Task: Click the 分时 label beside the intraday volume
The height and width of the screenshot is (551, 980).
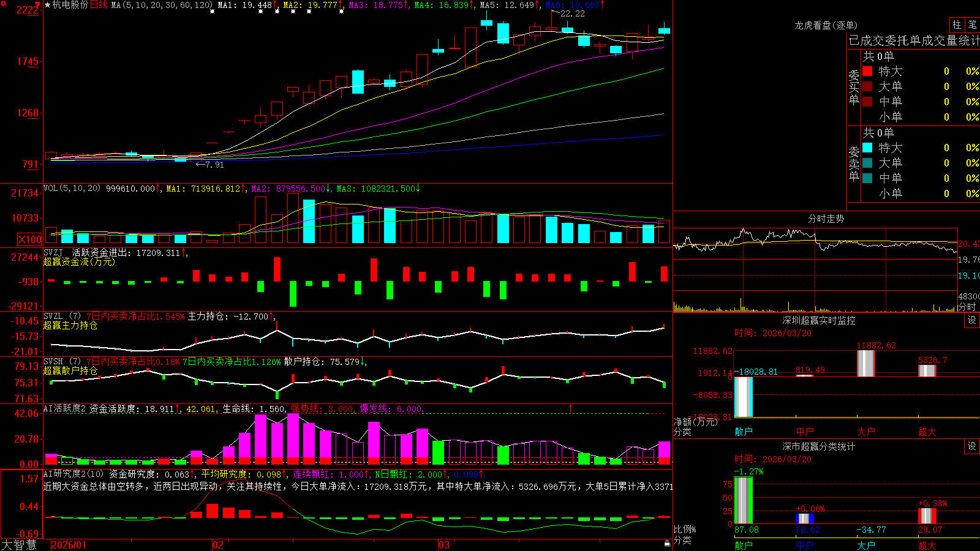Action: click(x=967, y=307)
